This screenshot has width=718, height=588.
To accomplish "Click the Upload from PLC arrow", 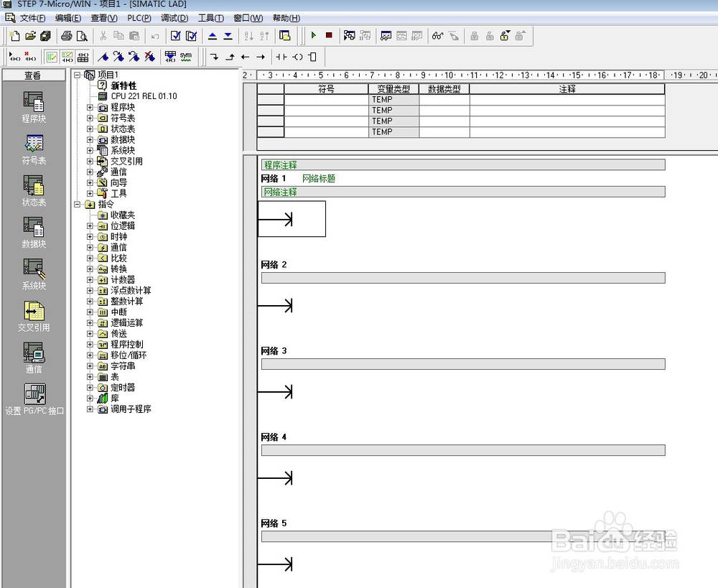I will point(213,36).
